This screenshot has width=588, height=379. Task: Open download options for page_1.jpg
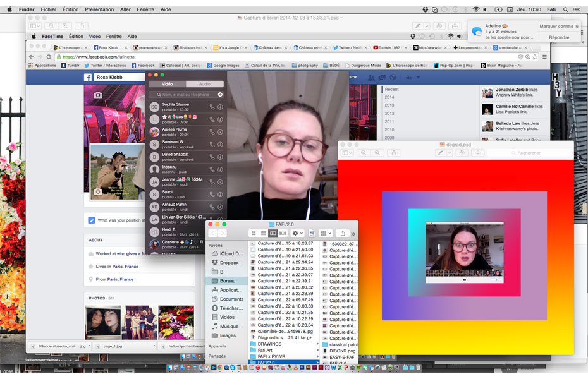[x=154, y=346]
